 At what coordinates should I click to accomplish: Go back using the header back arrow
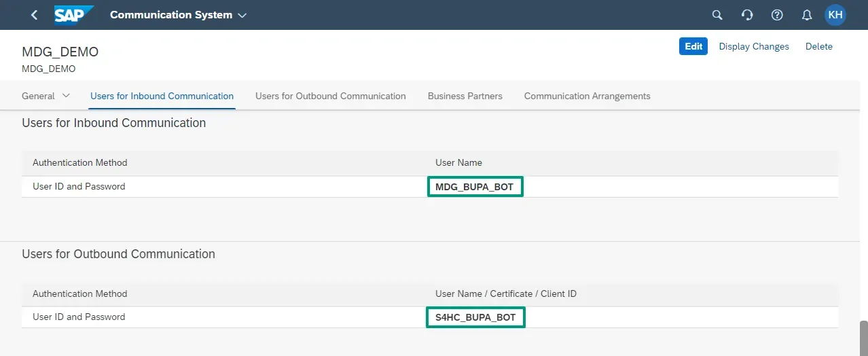tap(35, 15)
